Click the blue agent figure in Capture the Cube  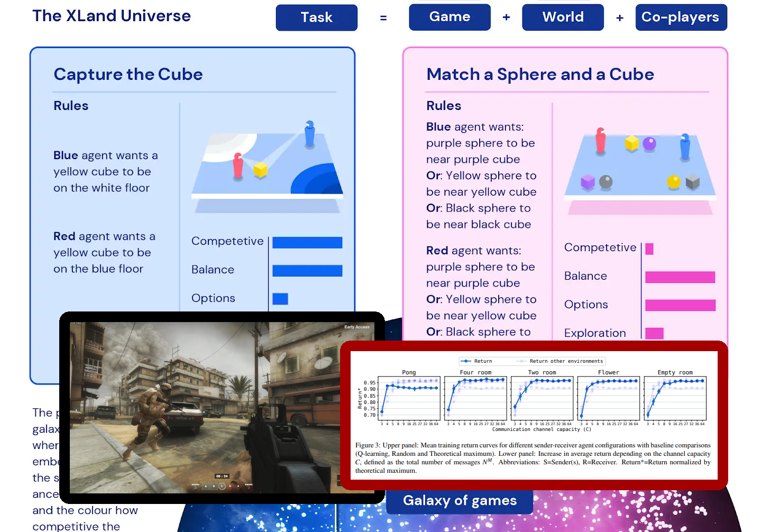pos(310,134)
